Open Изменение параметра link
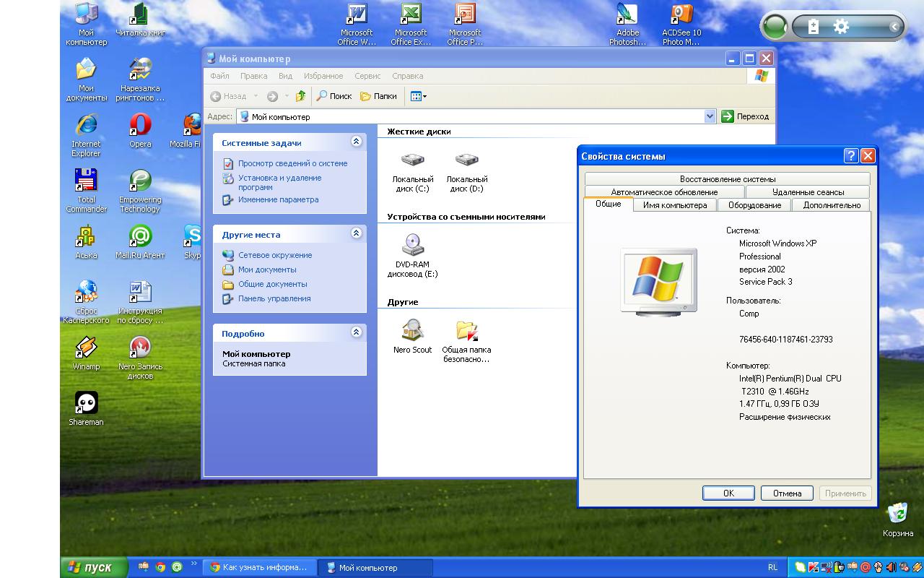 tap(278, 199)
